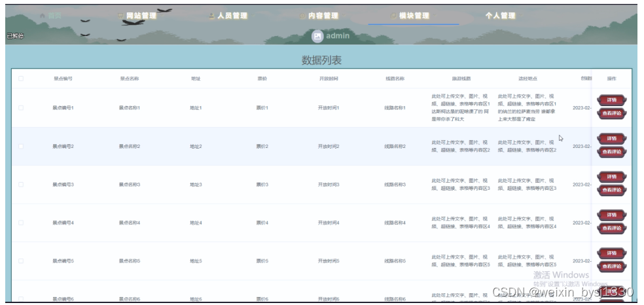Click 查看评论 button for 景点名称1 row

[x=611, y=113]
